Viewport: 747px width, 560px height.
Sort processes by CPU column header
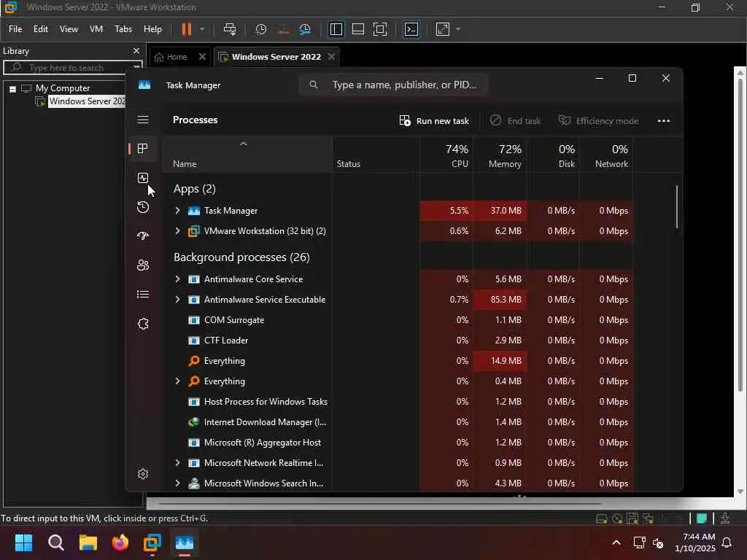[446, 155]
